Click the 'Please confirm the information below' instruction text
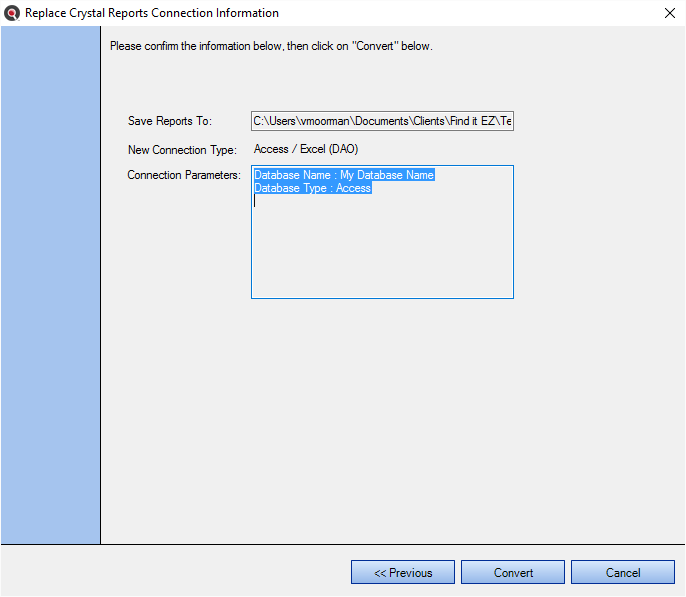Image resolution: width=686 pixels, height=597 pixels. pos(271,46)
